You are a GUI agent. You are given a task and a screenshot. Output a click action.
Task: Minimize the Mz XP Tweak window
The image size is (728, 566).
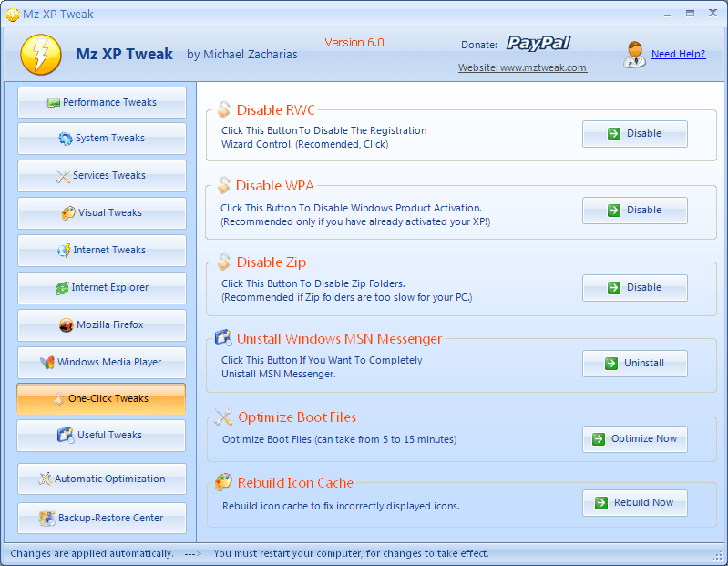(x=667, y=14)
